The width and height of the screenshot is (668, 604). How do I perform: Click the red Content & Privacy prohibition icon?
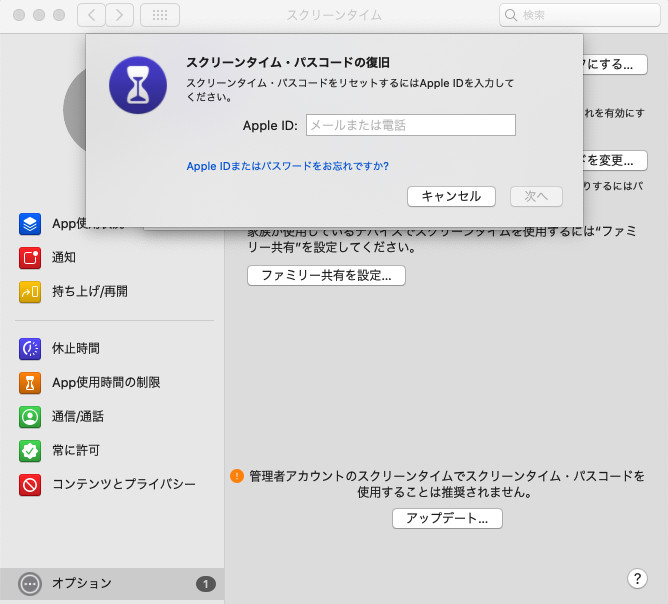[x=30, y=485]
